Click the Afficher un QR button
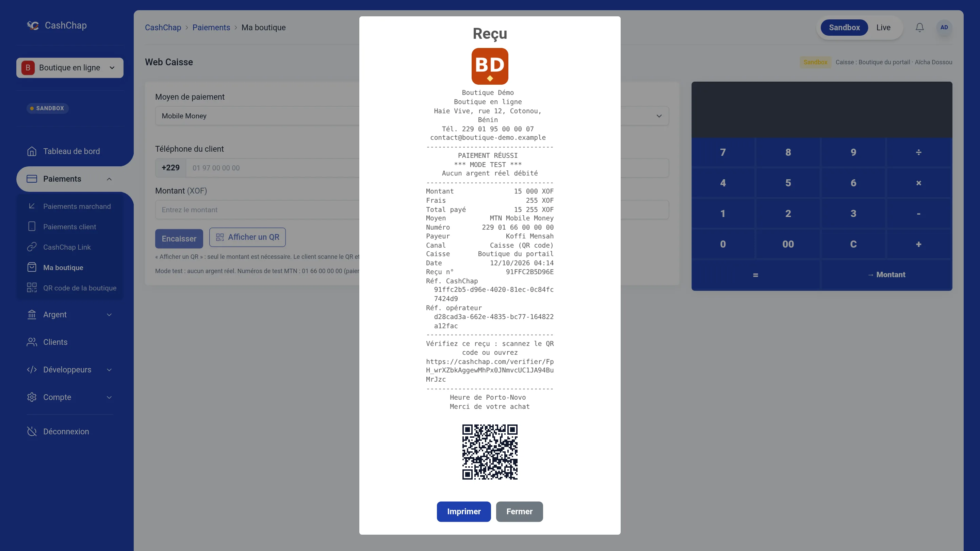Viewport: 980px width, 551px height. pos(247,237)
